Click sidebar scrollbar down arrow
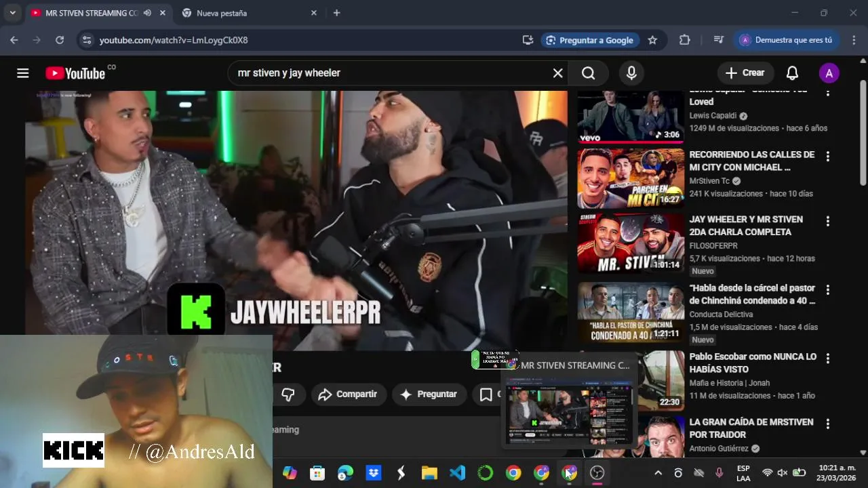 tap(863, 452)
